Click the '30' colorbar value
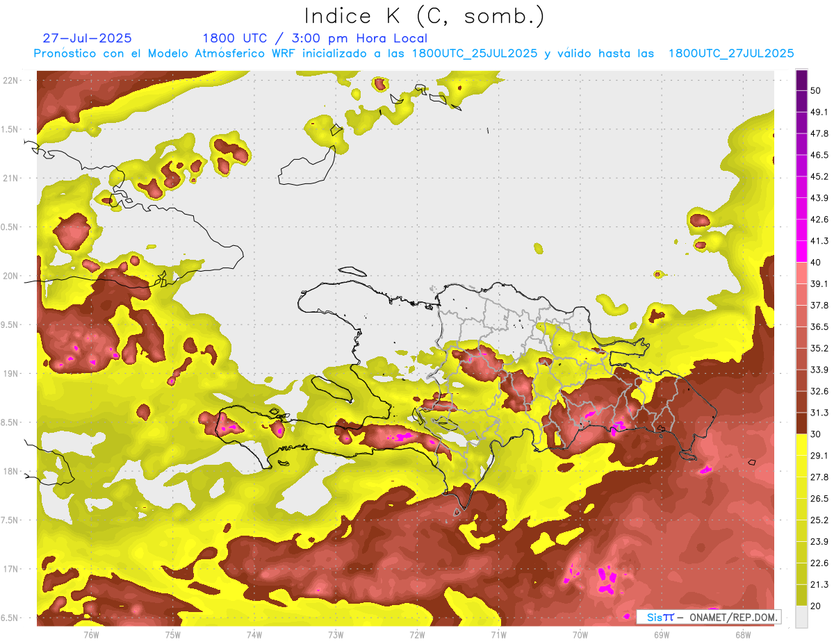Screen dimensions: 834x644 click(817, 434)
